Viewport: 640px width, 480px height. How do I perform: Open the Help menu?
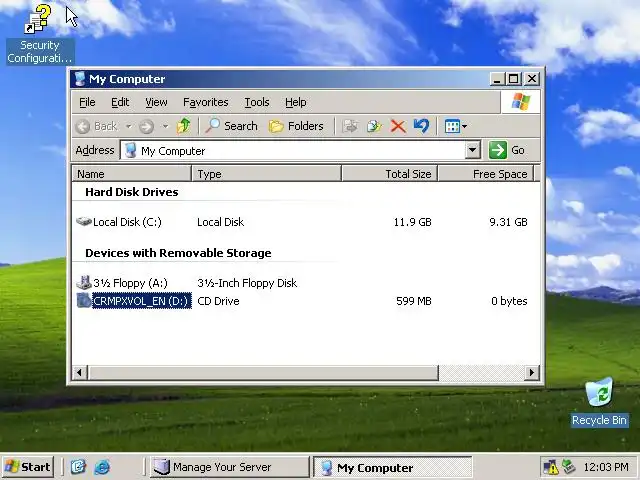coord(296,102)
